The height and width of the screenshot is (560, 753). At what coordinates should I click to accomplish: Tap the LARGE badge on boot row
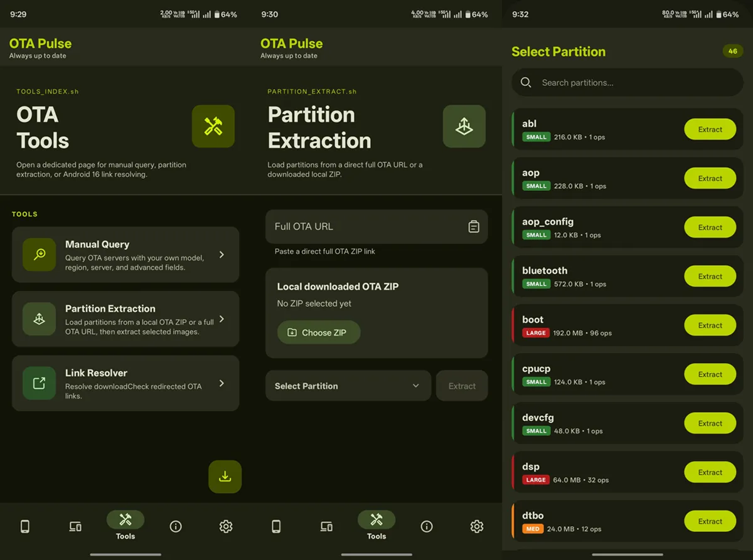(536, 333)
